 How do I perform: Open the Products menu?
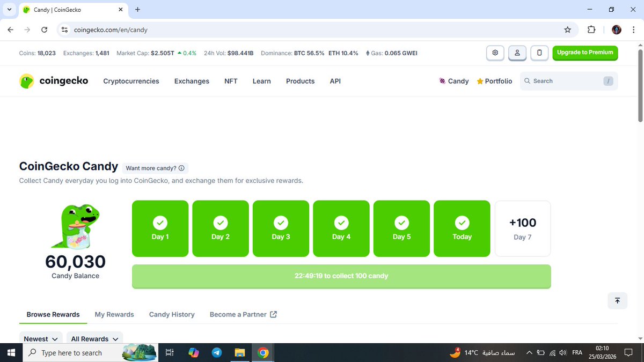tap(300, 81)
